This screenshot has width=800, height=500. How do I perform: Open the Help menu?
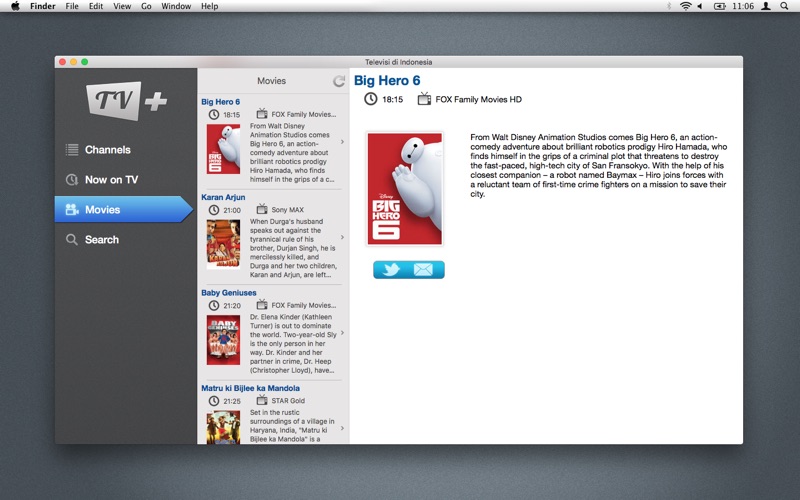(209, 6)
